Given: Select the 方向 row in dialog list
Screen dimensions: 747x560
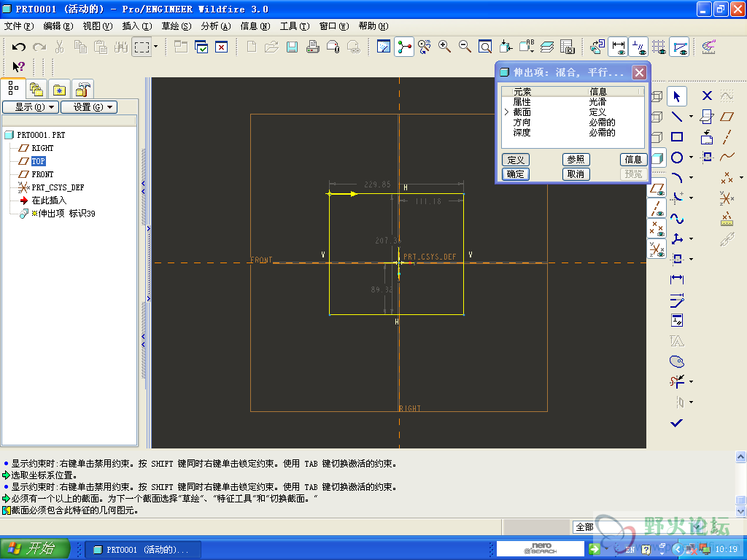Looking at the screenshot, I should click(x=573, y=122).
